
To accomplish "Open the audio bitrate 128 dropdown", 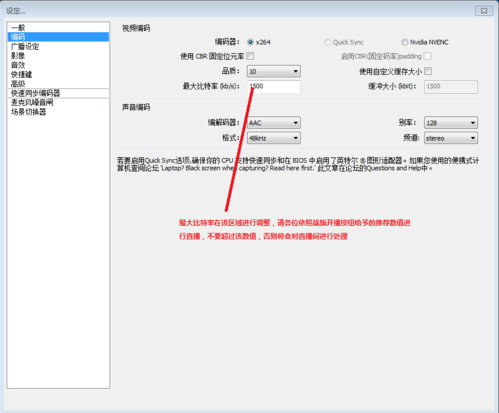I will (x=451, y=123).
